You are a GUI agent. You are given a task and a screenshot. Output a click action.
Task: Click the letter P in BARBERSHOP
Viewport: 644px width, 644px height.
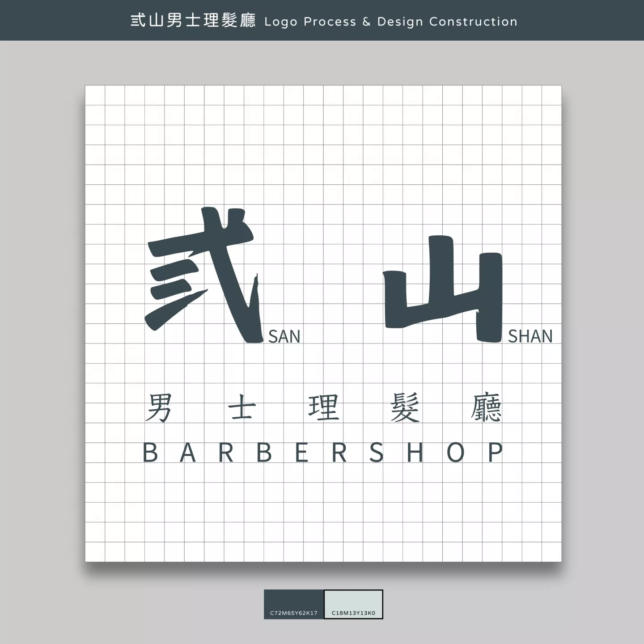495,453
